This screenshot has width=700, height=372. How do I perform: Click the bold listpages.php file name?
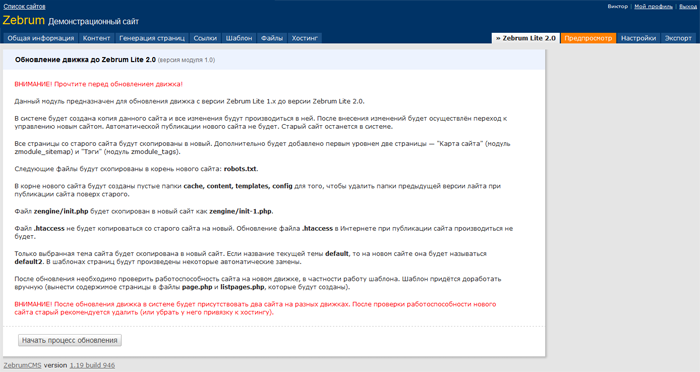pos(242,287)
